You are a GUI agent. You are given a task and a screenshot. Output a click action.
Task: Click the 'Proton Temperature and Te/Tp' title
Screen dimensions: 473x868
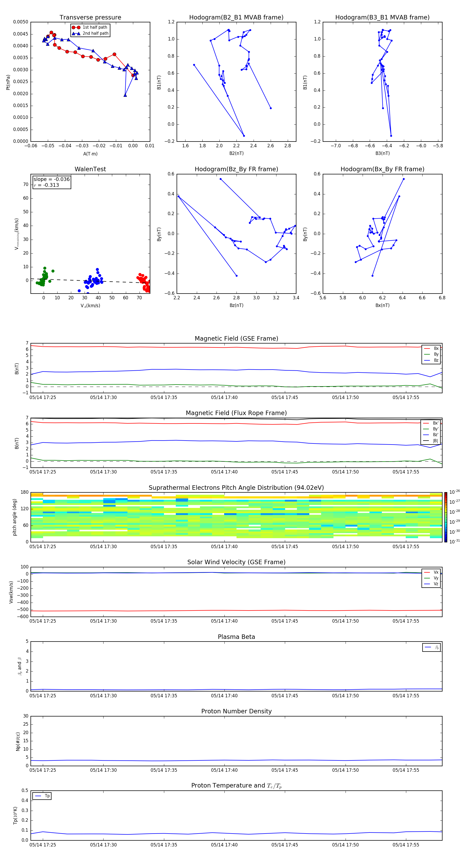236,785
